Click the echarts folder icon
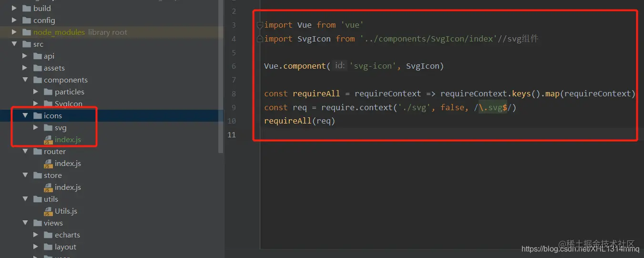The width and height of the screenshot is (644, 258). (48, 235)
